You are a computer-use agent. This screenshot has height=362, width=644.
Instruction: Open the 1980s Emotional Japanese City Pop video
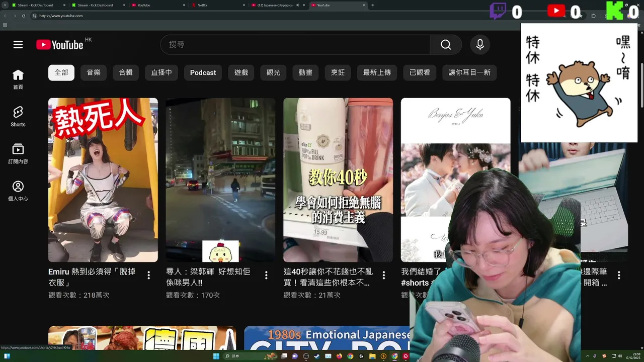click(x=327, y=338)
